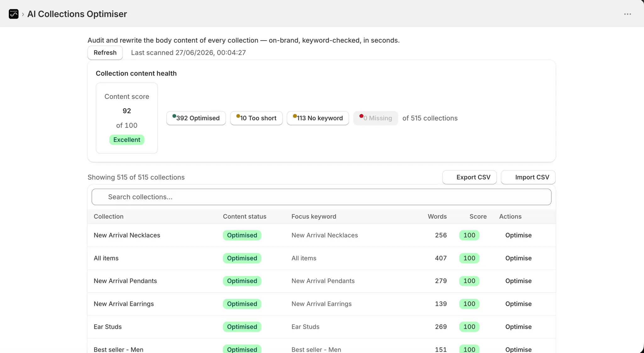Click the word count 269

tap(441, 327)
